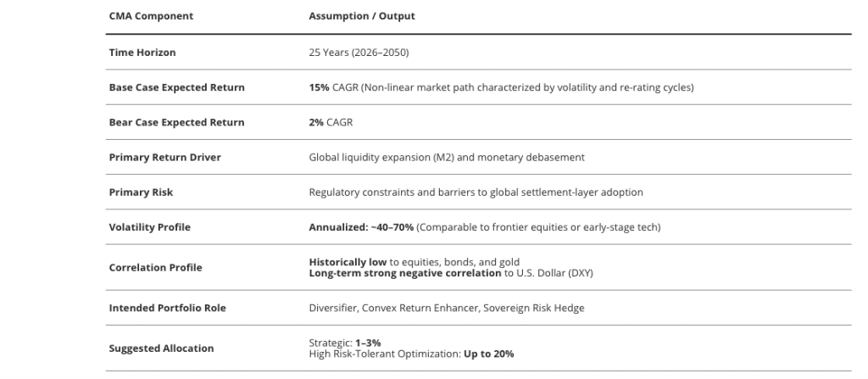Click the 25 Years (2026–2050) value
Image resolution: width=868 pixels, height=379 pixels.
(x=359, y=53)
